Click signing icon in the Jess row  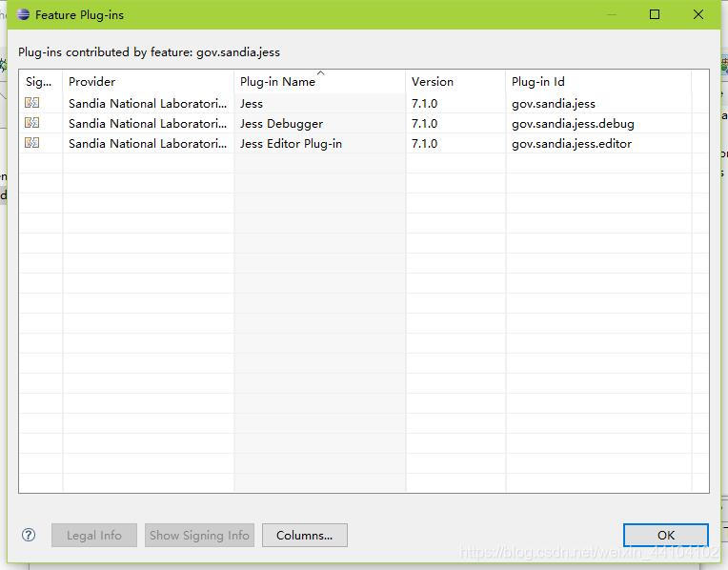(31, 103)
